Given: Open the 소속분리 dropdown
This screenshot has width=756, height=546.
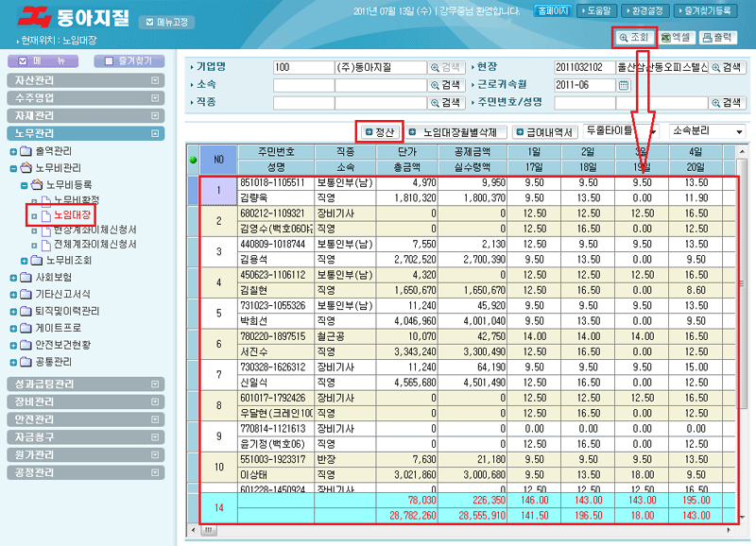Looking at the screenshot, I should pos(707,131).
